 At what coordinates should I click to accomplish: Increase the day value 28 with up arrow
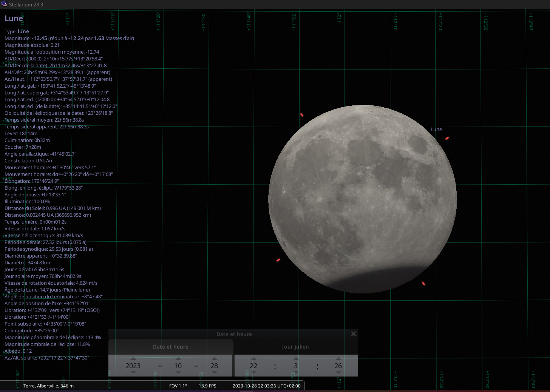point(215,358)
